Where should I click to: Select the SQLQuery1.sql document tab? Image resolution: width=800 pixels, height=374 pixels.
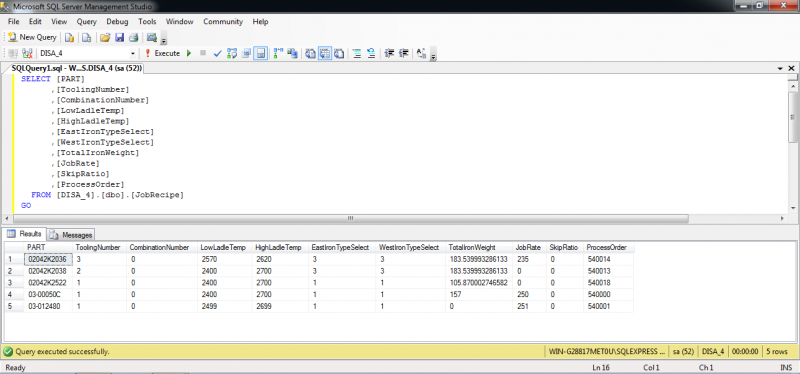(77, 68)
